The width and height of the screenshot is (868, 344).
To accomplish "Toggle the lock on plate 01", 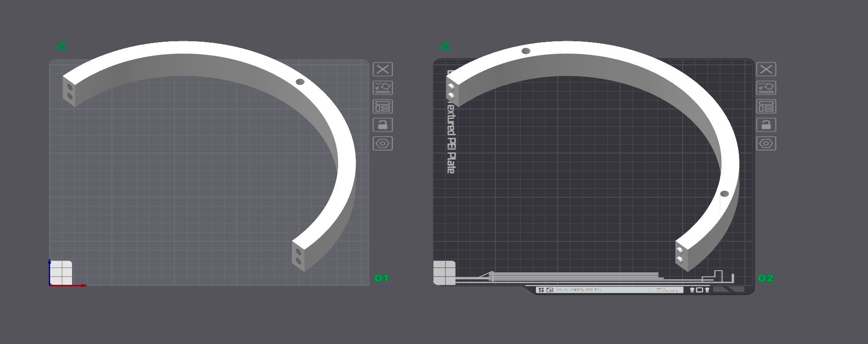I will [383, 125].
